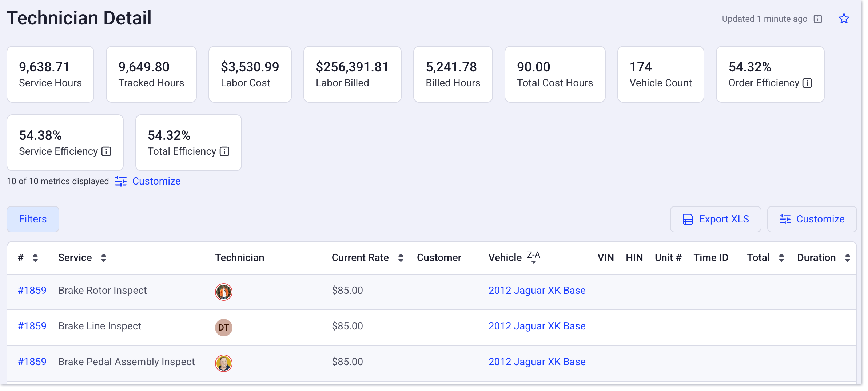Show Service Efficiency info tooltip icon

pos(106,151)
